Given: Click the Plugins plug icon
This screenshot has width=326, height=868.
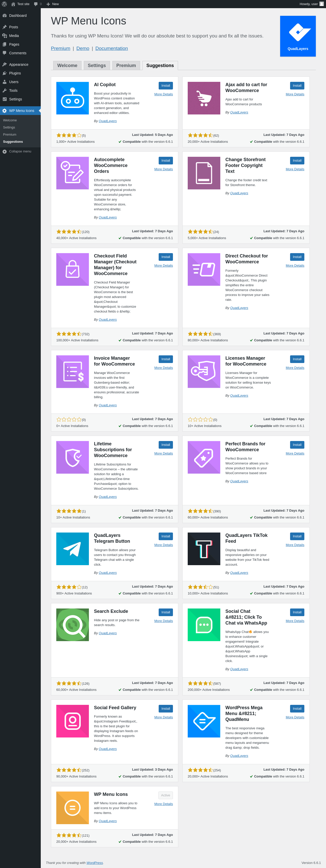Looking at the screenshot, I should pos(4,73).
